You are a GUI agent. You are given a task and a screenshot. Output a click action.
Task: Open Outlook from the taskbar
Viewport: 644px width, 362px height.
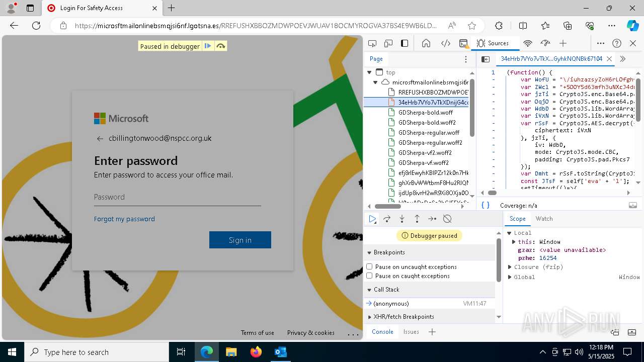[x=280, y=352]
